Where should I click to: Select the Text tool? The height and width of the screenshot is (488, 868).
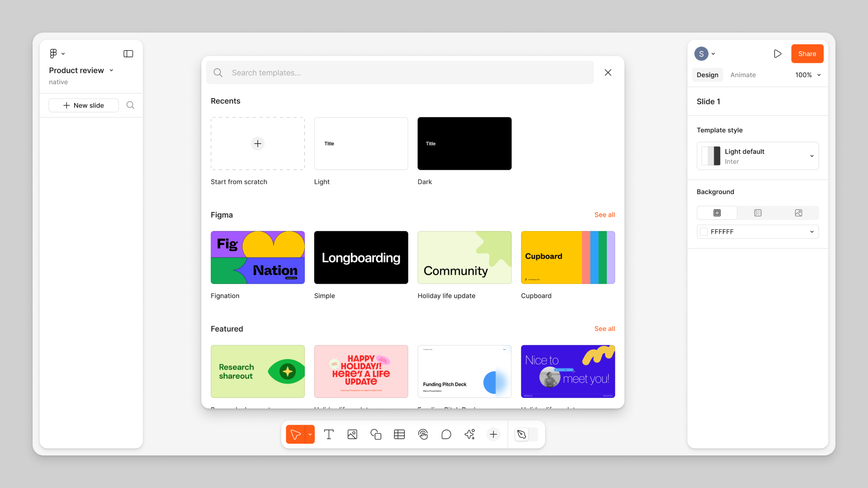point(329,434)
